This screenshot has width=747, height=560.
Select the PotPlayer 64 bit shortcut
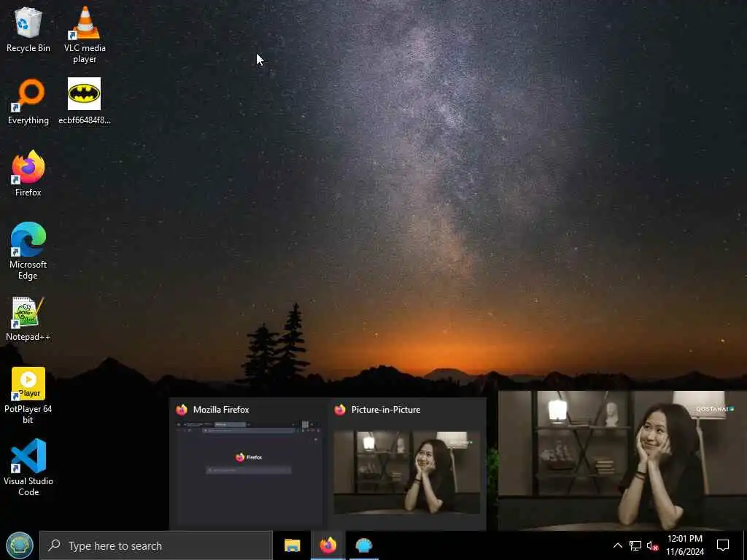tap(28, 396)
